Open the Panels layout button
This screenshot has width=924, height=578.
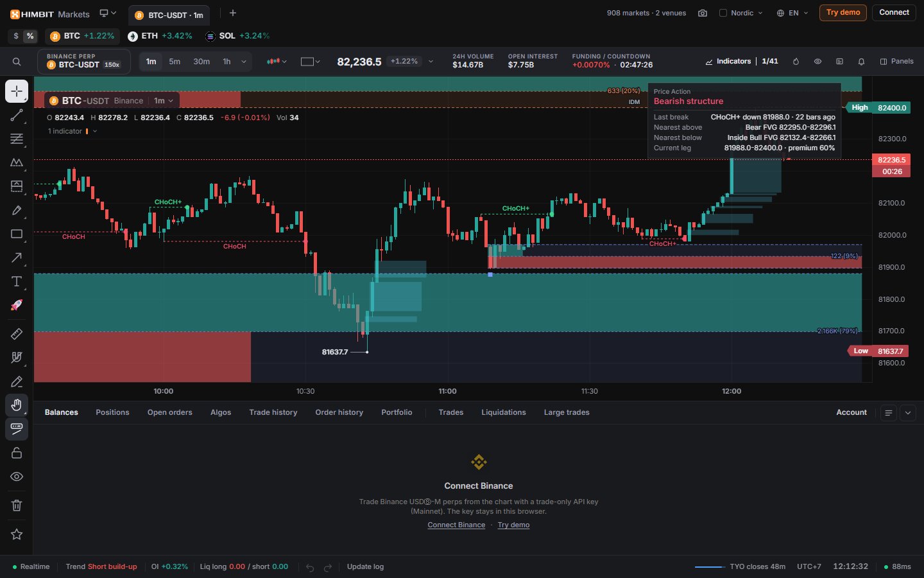pos(896,62)
